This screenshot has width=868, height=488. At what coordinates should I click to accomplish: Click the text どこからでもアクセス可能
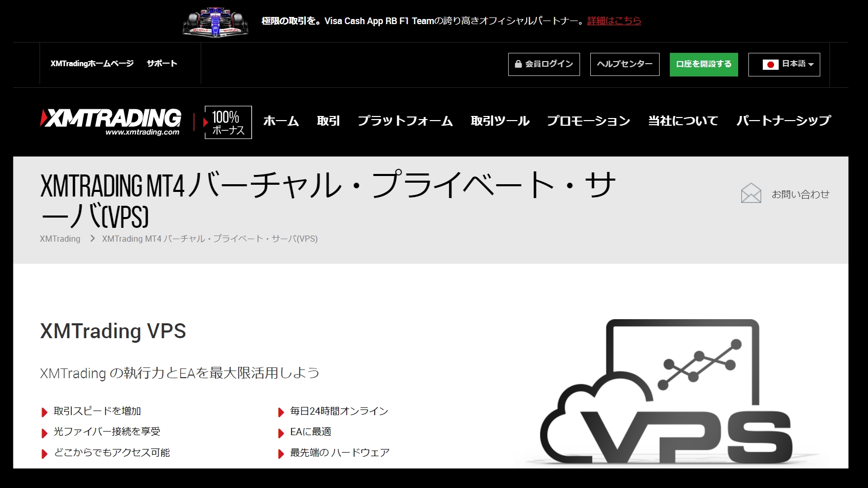[x=112, y=453]
